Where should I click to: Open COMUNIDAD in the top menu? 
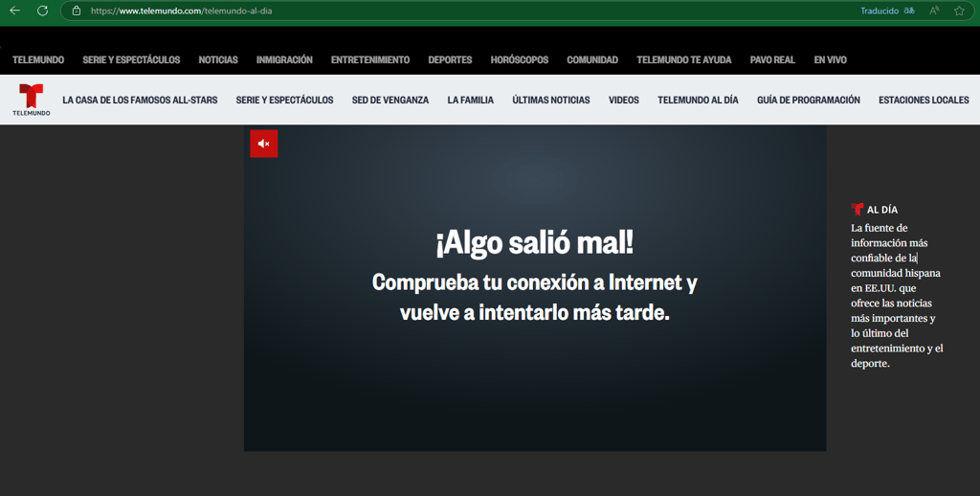coord(592,60)
